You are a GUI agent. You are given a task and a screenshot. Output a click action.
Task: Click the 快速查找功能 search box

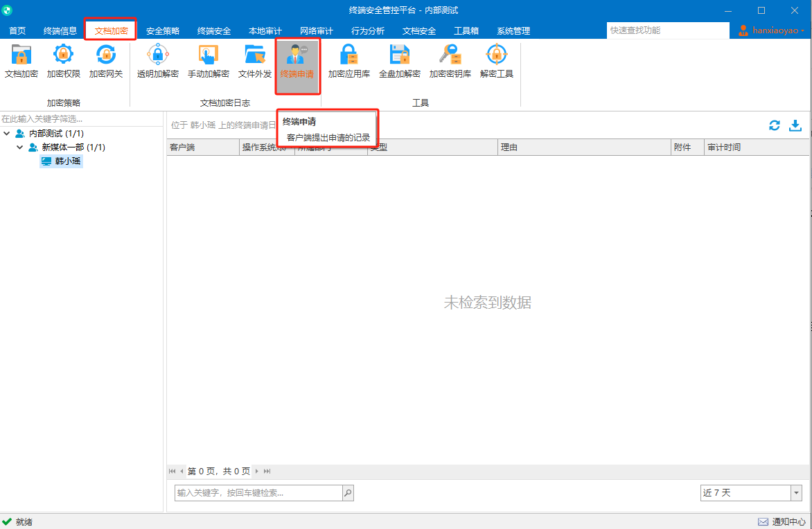click(x=667, y=30)
